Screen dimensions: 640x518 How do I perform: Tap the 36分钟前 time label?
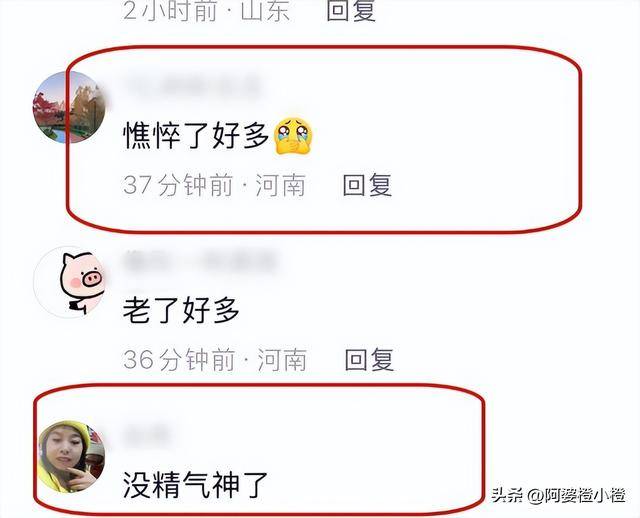(x=179, y=360)
